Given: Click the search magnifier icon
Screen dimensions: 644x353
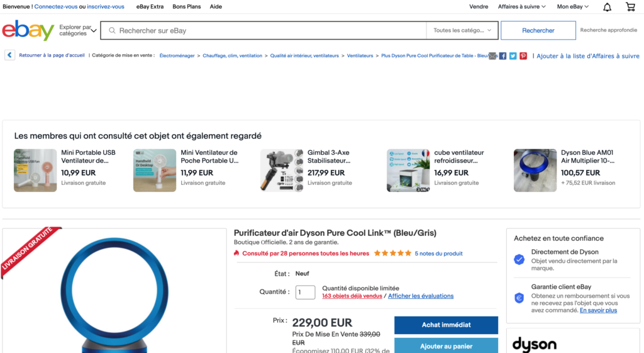Looking at the screenshot, I should [112, 30].
